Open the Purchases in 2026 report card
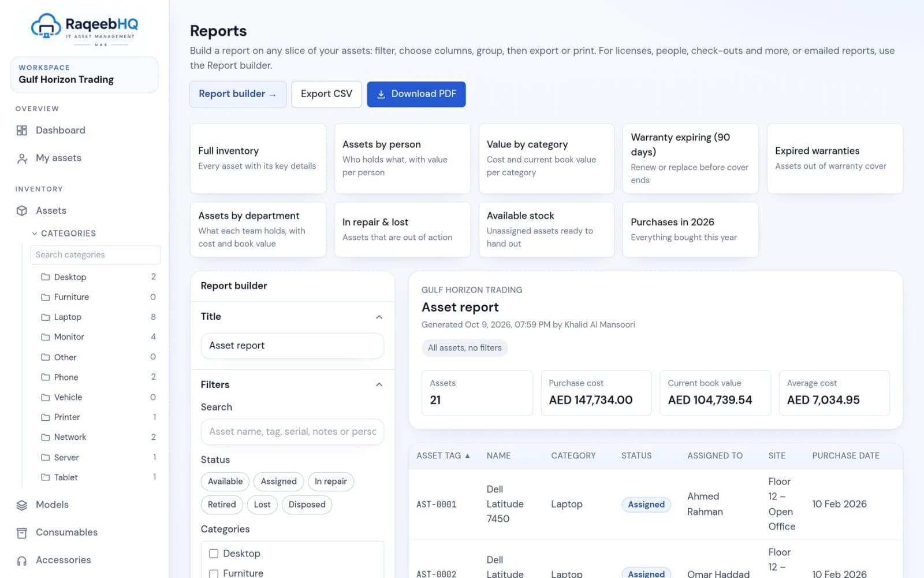Image resolution: width=924 pixels, height=578 pixels. [x=691, y=229]
